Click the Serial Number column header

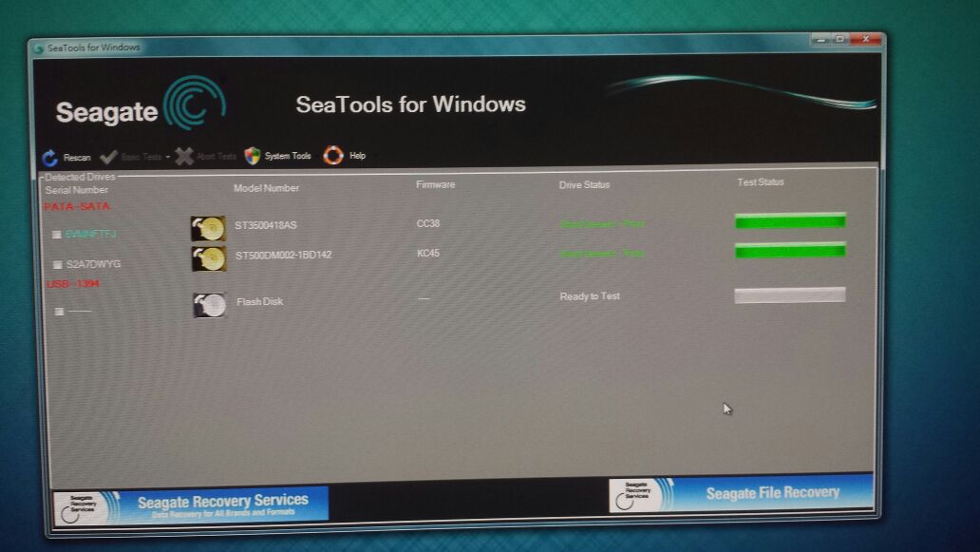[76, 190]
